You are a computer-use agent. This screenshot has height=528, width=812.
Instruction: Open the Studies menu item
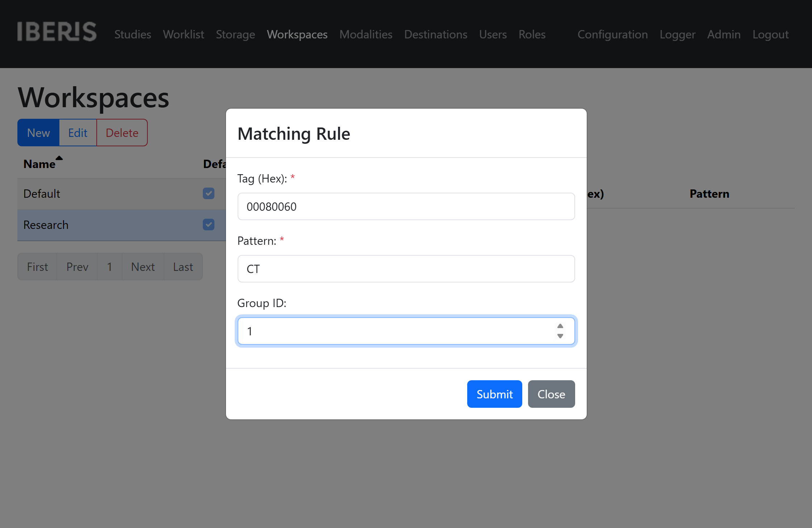click(x=133, y=34)
